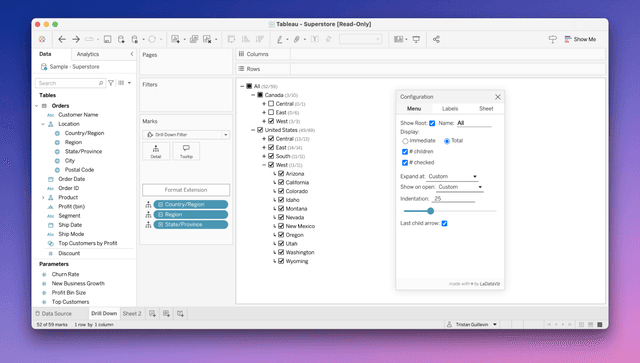The image size is (640, 363).
Task: Toggle the Show Root checkbox
Action: click(x=432, y=123)
